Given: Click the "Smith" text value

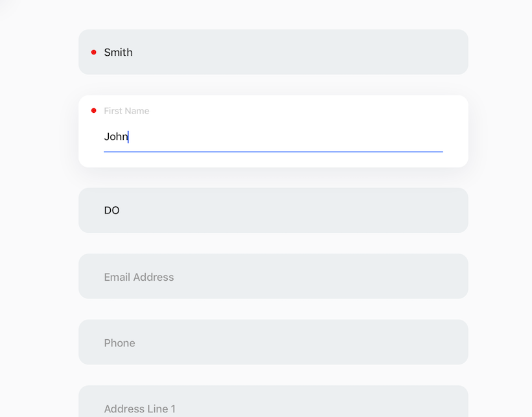Looking at the screenshot, I should (118, 53).
